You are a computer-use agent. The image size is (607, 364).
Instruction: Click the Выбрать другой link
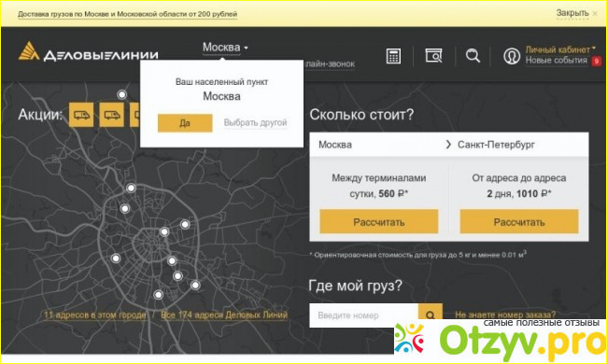pyautogui.click(x=255, y=123)
